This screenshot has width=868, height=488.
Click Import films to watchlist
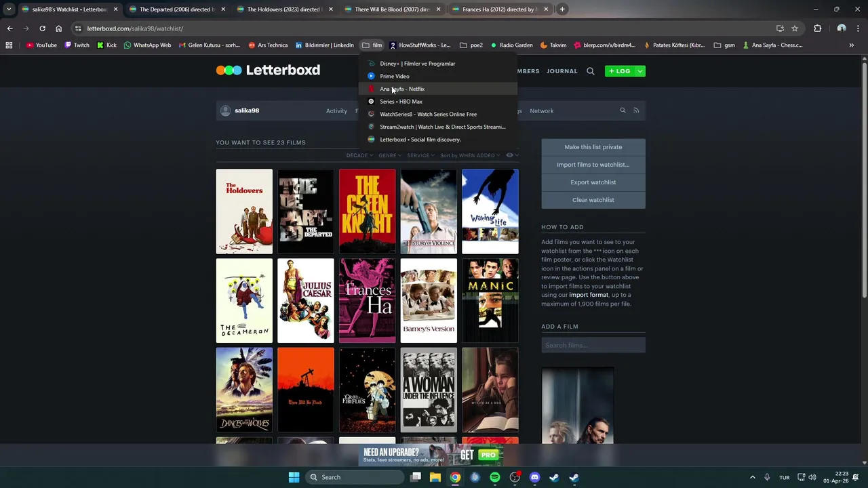[x=593, y=165]
